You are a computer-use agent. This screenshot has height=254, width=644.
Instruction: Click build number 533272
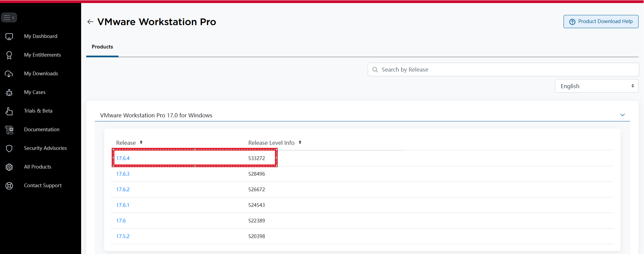tap(257, 158)
